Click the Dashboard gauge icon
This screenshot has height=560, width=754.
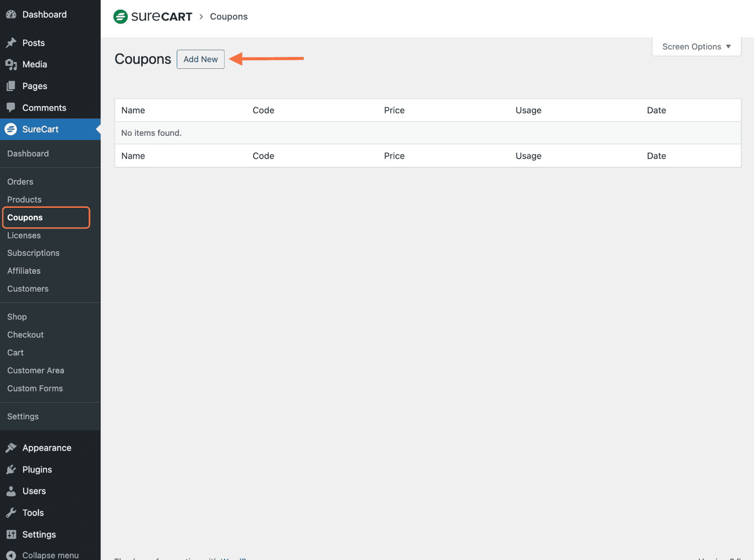tap(11, 15)
